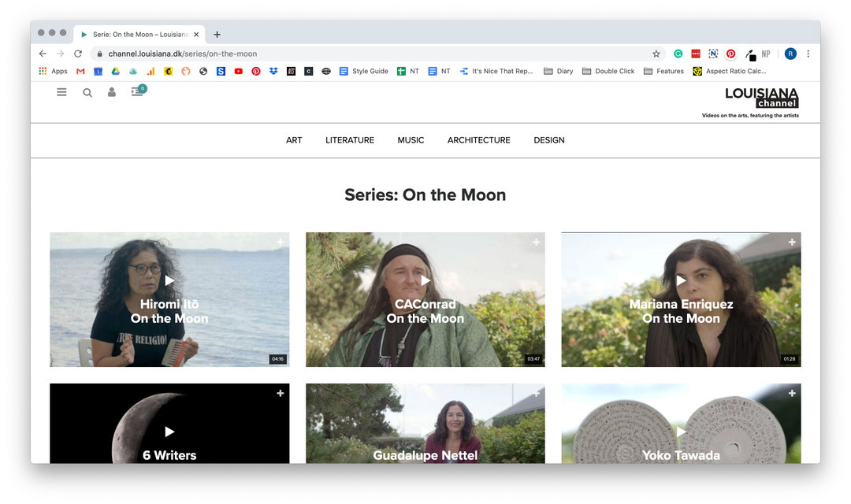Open the Mailchimp bookmark
Screen dimensions: 851x504
click(169, 71)
